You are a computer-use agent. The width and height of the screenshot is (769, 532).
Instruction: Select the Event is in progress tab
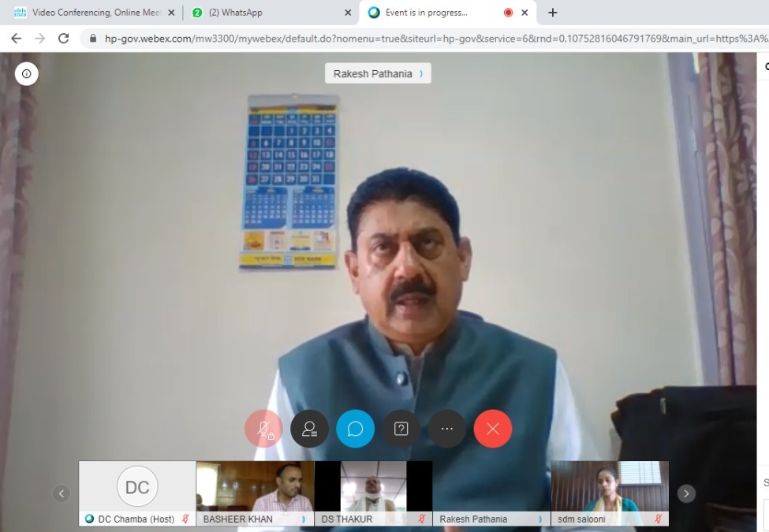(447, 13)
